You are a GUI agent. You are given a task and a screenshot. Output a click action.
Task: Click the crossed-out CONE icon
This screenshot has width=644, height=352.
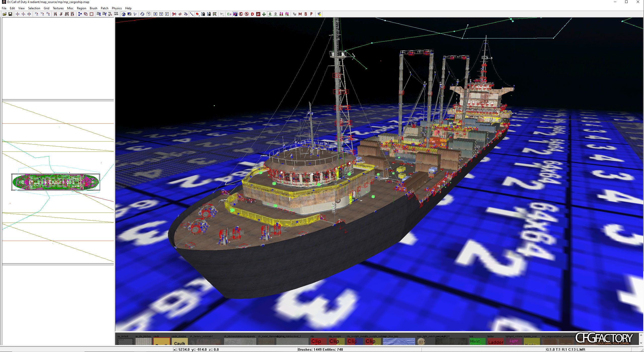click(x=174, y=14)
